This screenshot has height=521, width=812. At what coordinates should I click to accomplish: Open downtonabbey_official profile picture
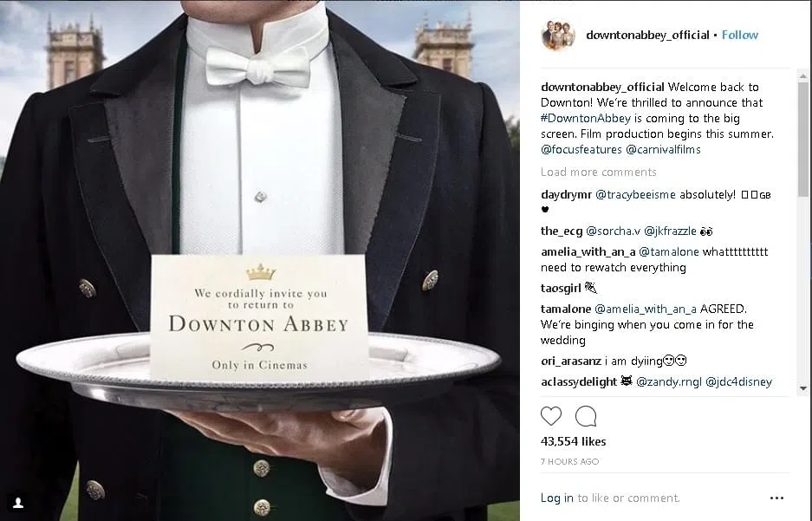(x=558, y=36)
